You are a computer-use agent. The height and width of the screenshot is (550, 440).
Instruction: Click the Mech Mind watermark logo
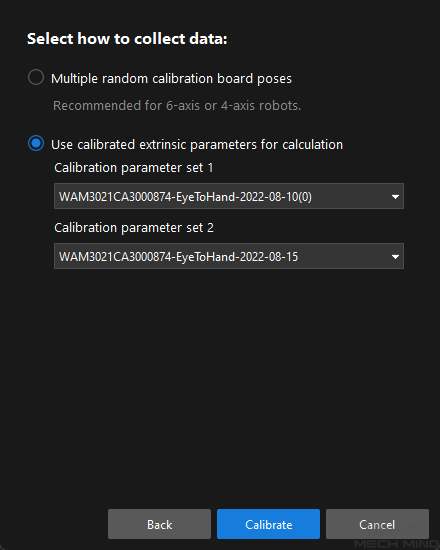pyautogui.click(x=396, y=544)
